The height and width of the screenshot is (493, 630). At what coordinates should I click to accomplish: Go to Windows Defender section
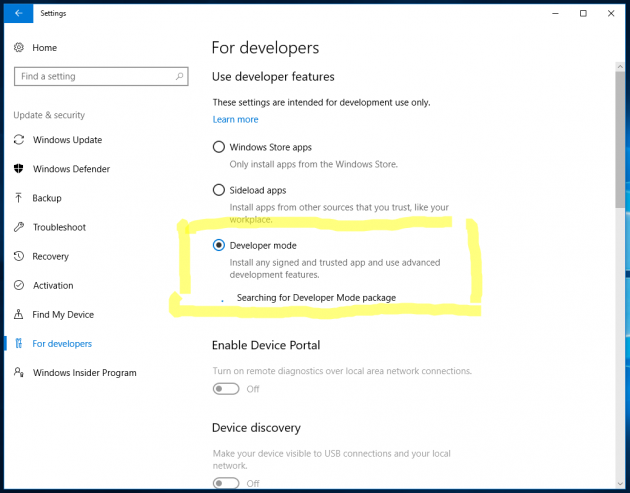point(72,169)
